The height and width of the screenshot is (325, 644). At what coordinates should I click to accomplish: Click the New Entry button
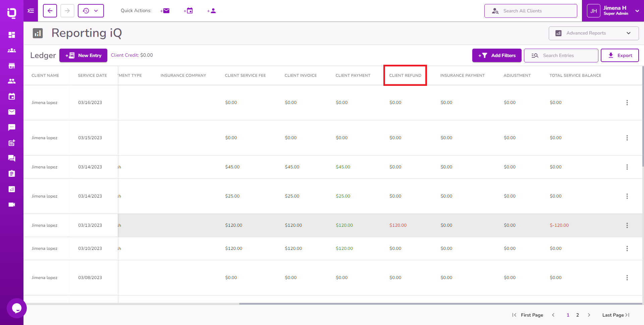[83, 55]
